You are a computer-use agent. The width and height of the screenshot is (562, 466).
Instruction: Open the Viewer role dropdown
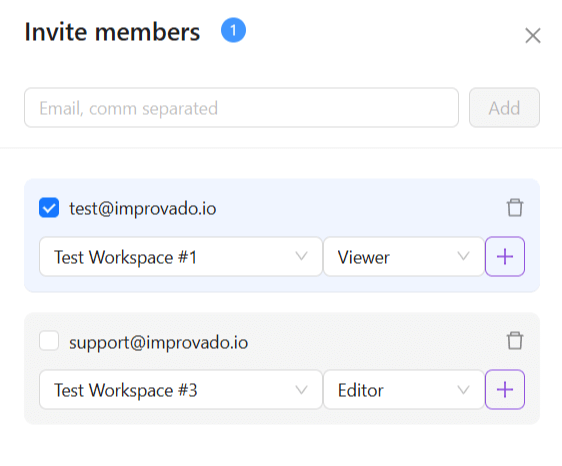(404, 257)
